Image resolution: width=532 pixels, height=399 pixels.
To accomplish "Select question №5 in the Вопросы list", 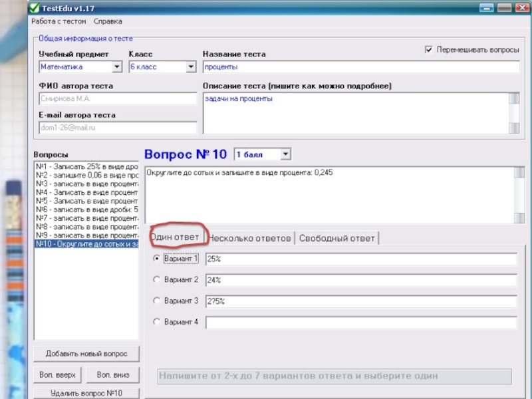I will [x=86, y=200].
